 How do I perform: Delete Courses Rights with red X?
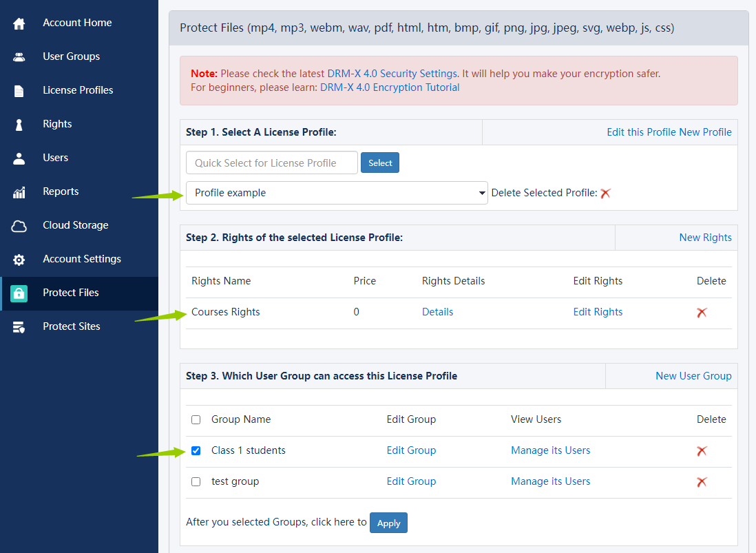pyautogui.click(x=702, y=313)
